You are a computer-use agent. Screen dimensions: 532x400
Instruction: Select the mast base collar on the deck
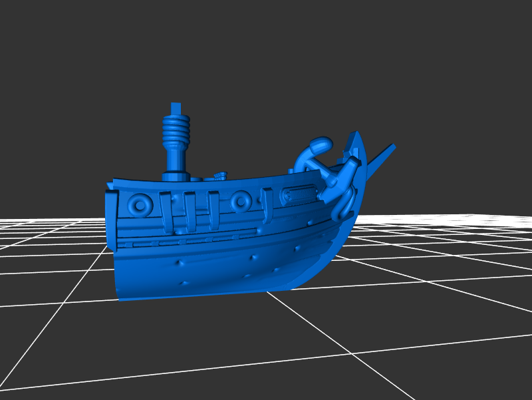[174, 176]
